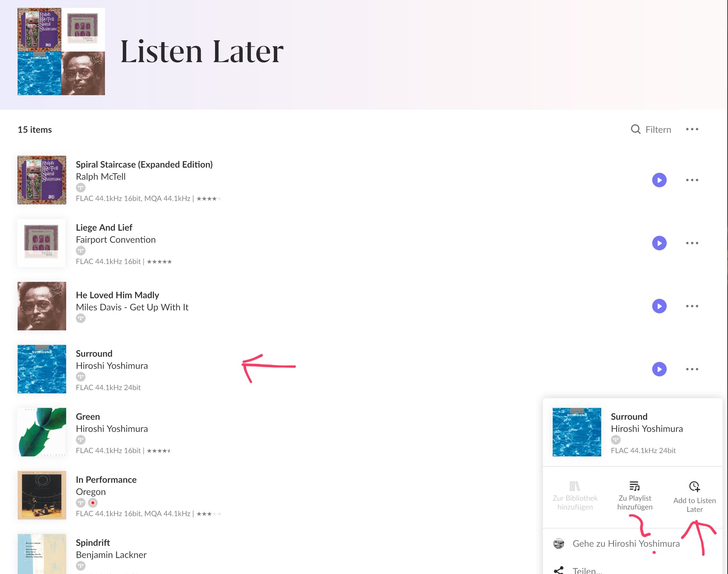728x574 pixels.
Task: Click artist name Ralph McTell
Action: click(100, 177)
